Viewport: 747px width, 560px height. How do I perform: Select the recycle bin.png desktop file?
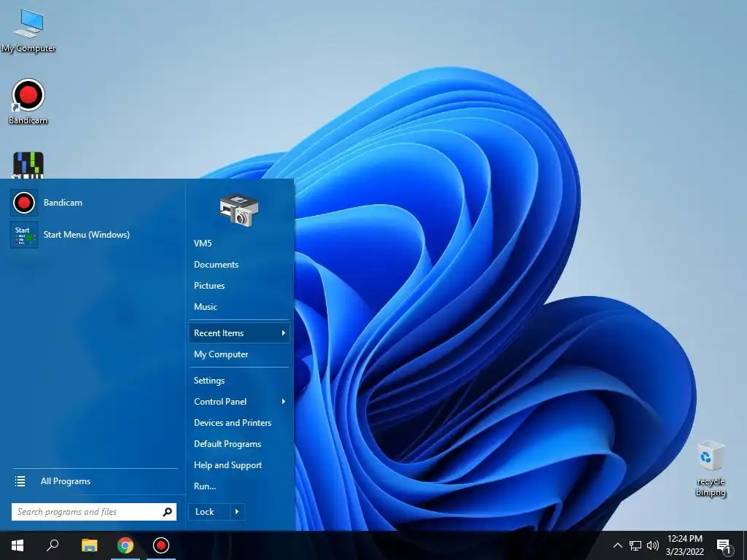tap(711, 469)
